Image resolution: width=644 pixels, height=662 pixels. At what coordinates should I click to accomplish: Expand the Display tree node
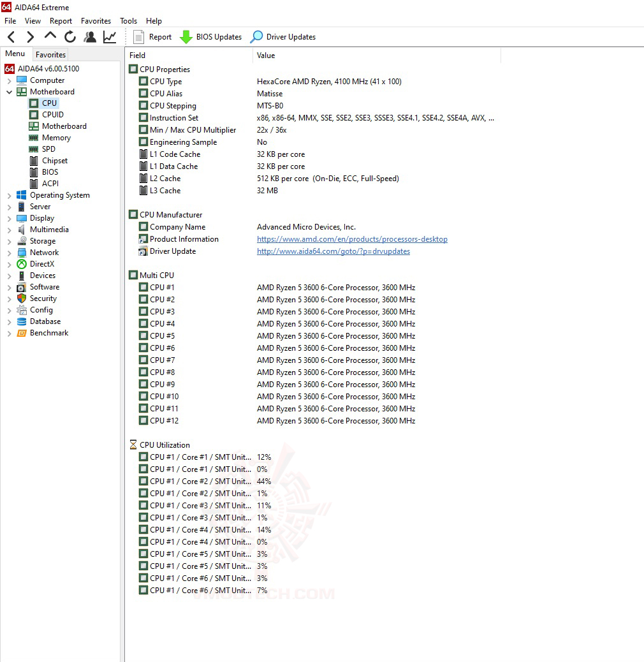[x=9, y=219]
